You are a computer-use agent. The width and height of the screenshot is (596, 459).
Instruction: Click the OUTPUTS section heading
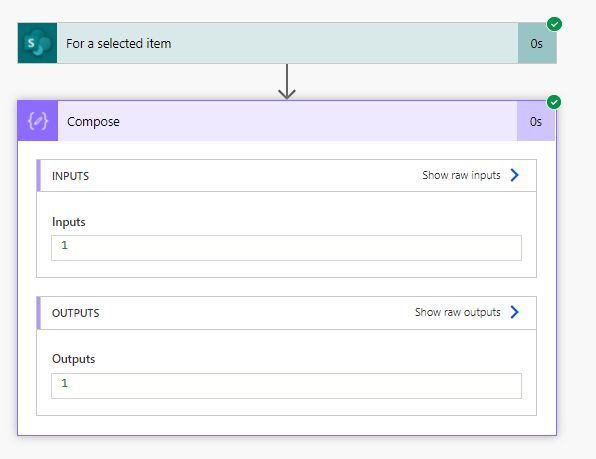pos(76,313)
